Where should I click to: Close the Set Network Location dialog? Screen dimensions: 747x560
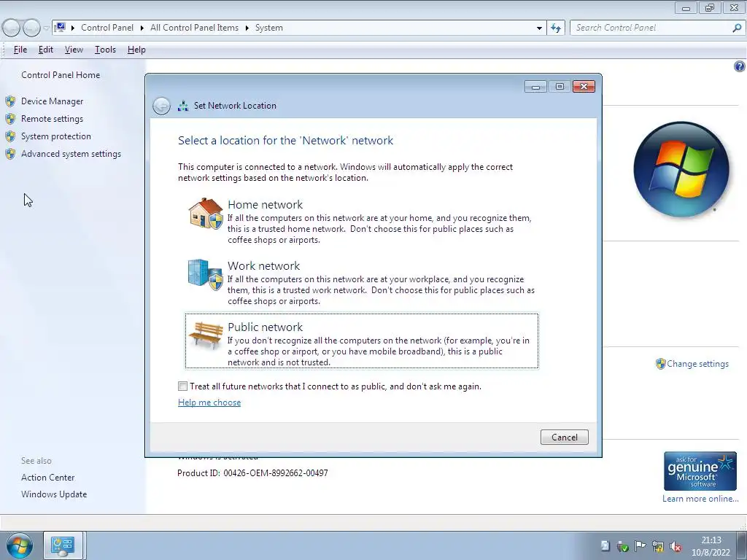(x=584, y=87)
